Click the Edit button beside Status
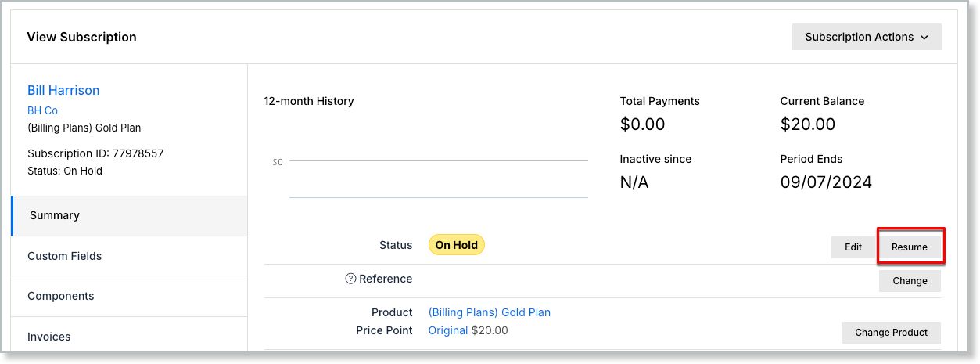Screen dimensions: 980x364 (x=853, y=247)
